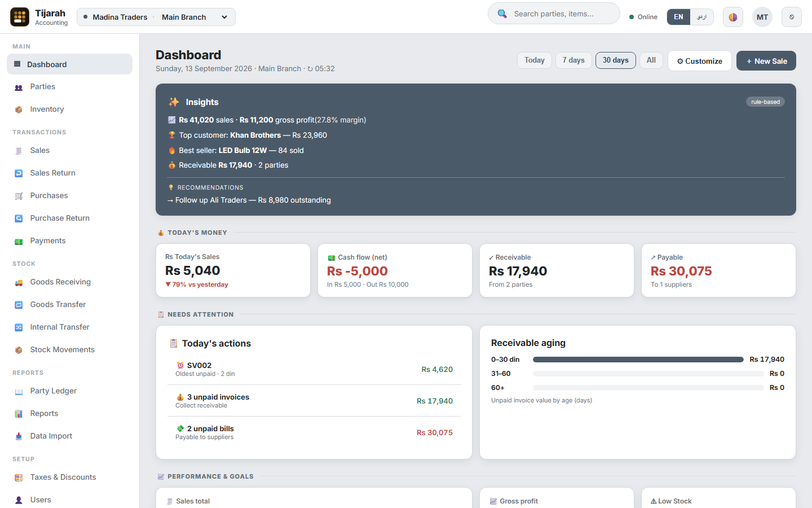Click Follow up Ali Traders recommendation
The height and width of the screenshot is (508, 812).
click(249, 200)
